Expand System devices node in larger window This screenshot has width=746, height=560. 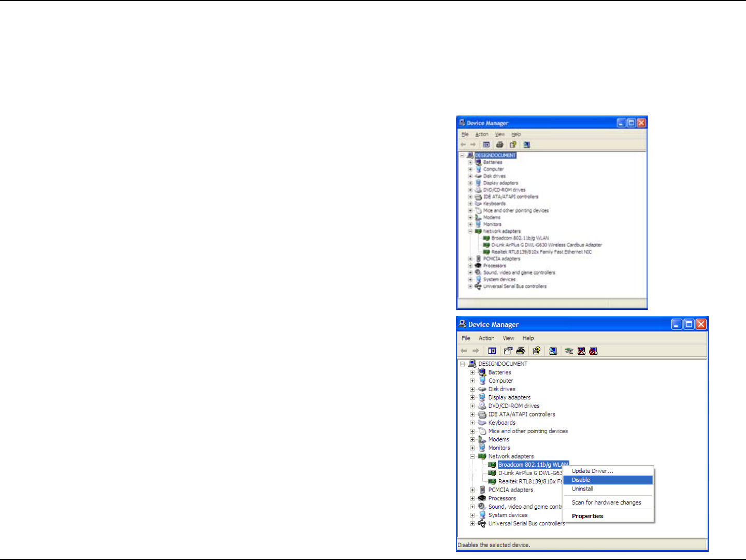click(x=472, y=515)
